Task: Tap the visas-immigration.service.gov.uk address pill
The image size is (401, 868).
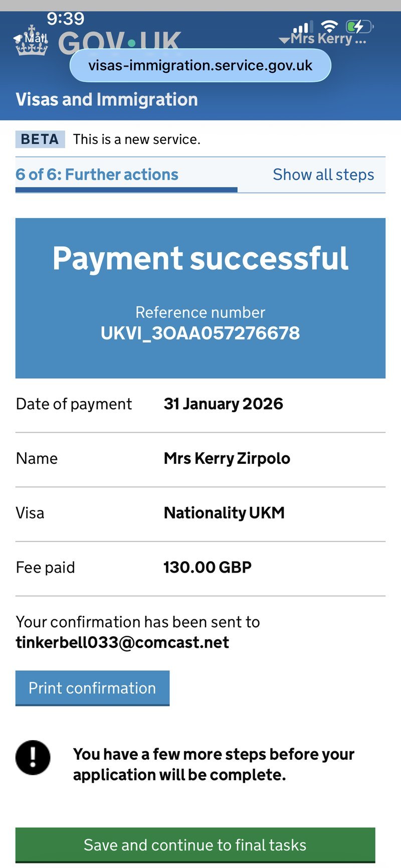Action: point(200,65)
